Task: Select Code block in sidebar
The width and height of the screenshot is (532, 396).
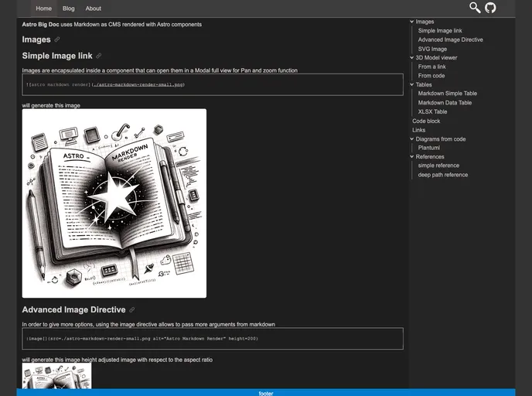Action: coord(426,121)
